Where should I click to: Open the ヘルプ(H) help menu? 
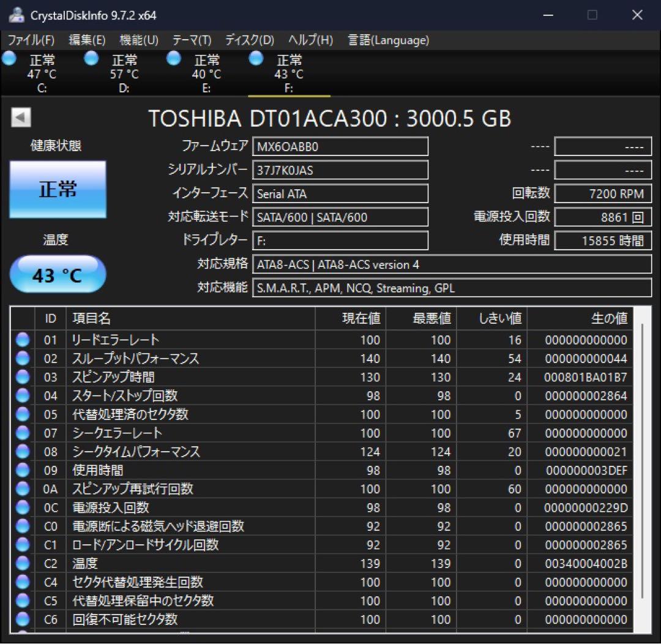[x=310, y=40]
